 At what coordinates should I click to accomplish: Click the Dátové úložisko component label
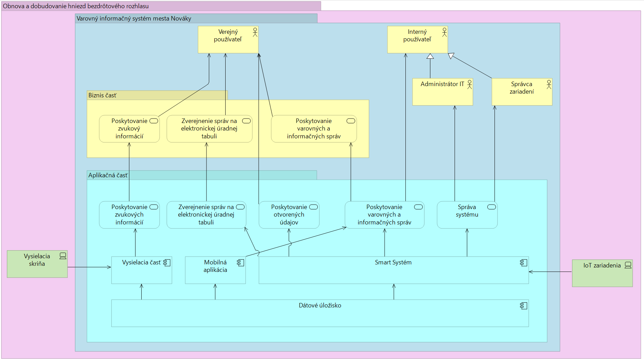(x=320, y=305)
